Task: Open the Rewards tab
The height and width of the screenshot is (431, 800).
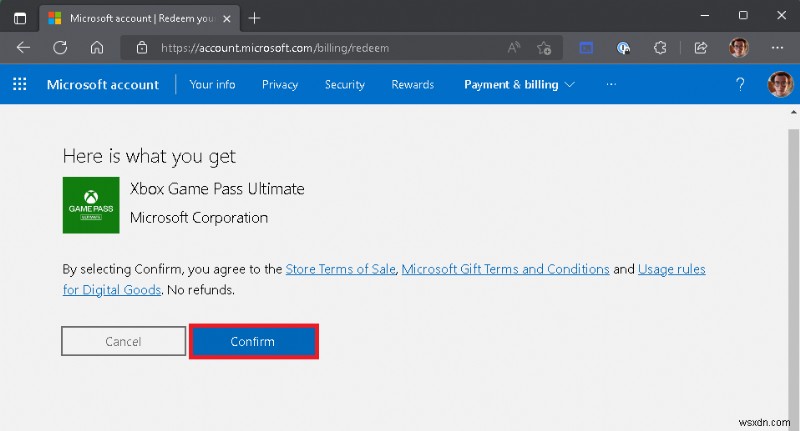Action: pos(412,85)
